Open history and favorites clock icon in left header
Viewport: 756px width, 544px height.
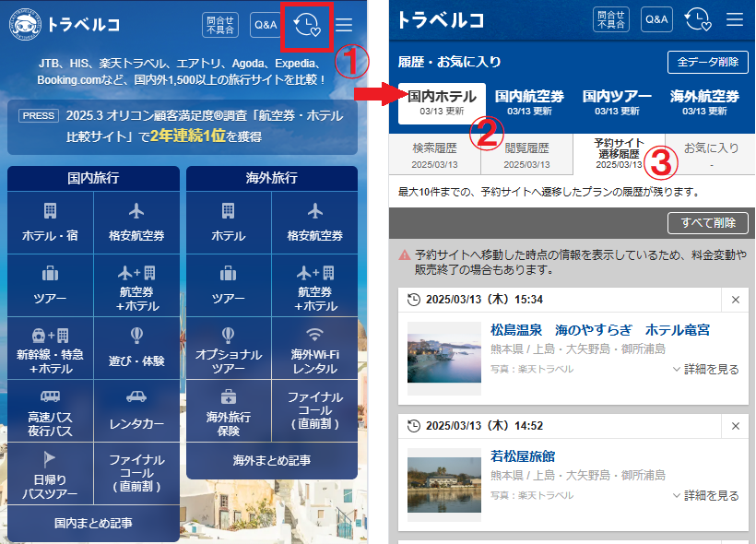pos(305,25)
